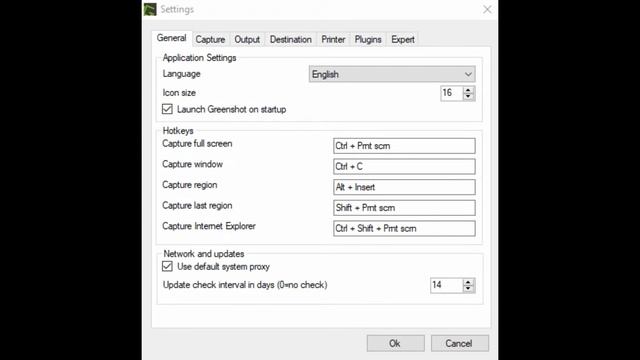Screen dimensions: 640x360
Task: Click the Capture region hotkey field
Action: click(404, 187)
